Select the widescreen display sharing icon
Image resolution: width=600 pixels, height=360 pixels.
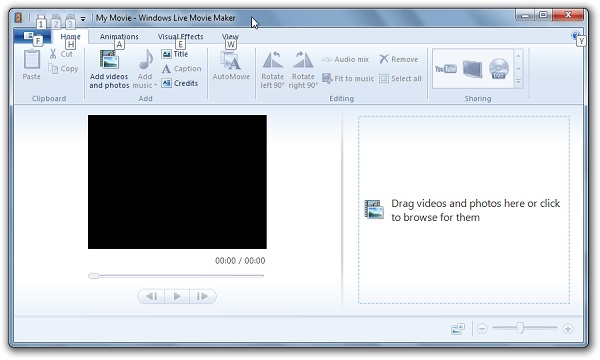(x=472, y=69)
